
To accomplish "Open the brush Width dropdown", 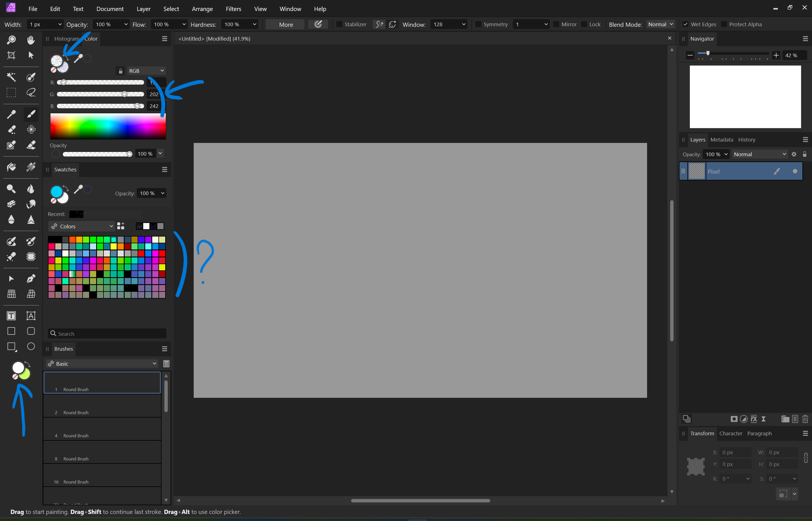I will (x=60, y=24).
